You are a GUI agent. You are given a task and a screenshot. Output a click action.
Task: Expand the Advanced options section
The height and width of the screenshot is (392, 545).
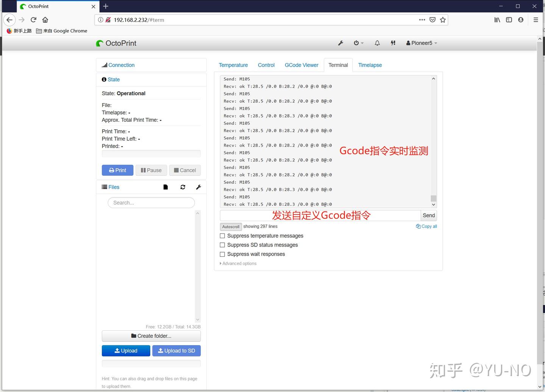[238, 263]
